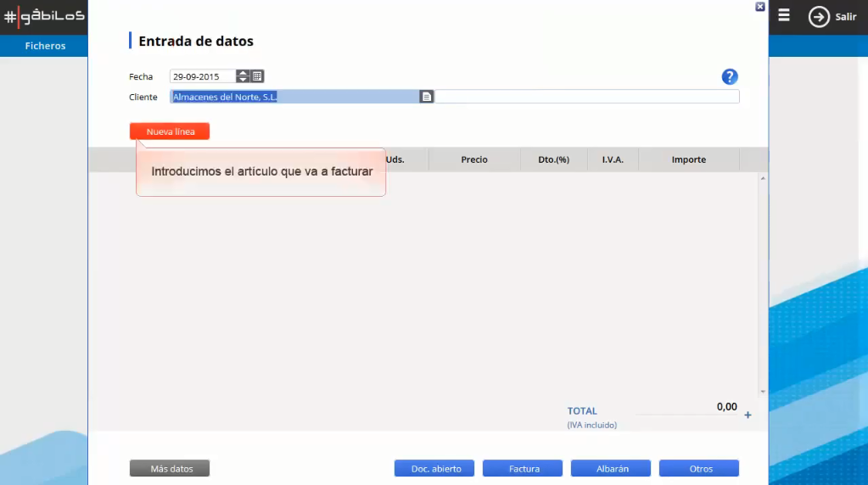Click the TOTAL amount 0,00

point(727,407)
